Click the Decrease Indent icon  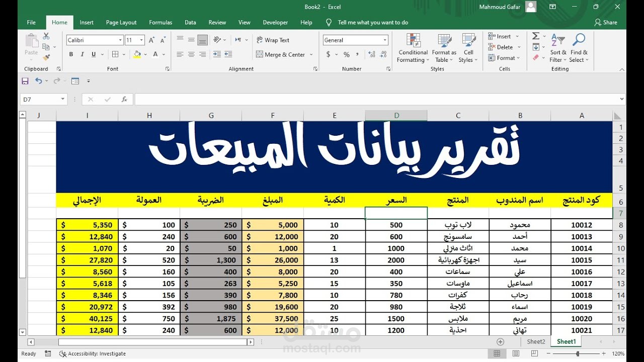(x=217, y=54)
